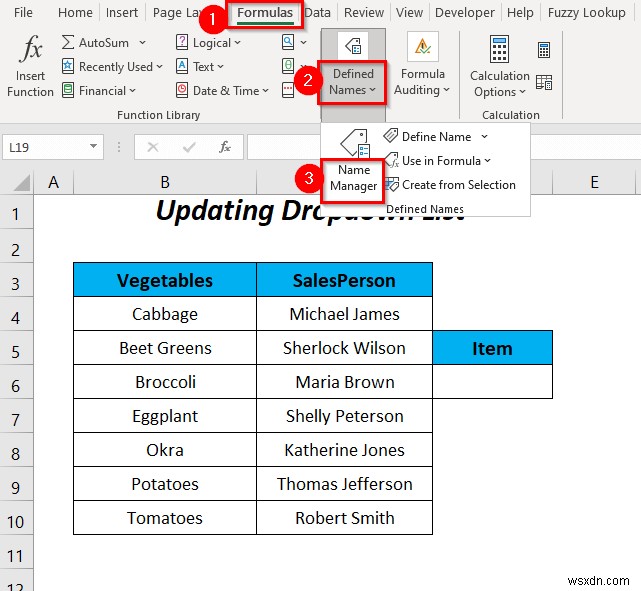Click the Math & Trig icon
641x591 pixels.
[288, 66]
